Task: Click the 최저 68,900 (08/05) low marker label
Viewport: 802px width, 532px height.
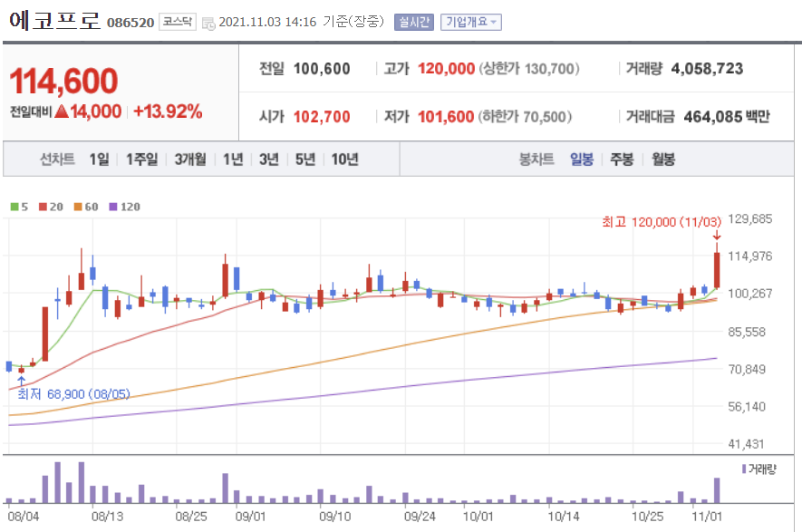Action: (x=73, y=394)
